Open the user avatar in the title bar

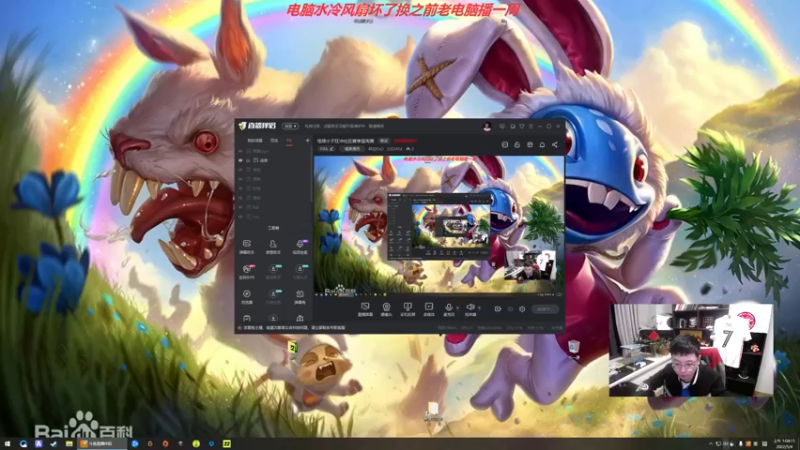[487, 126]
